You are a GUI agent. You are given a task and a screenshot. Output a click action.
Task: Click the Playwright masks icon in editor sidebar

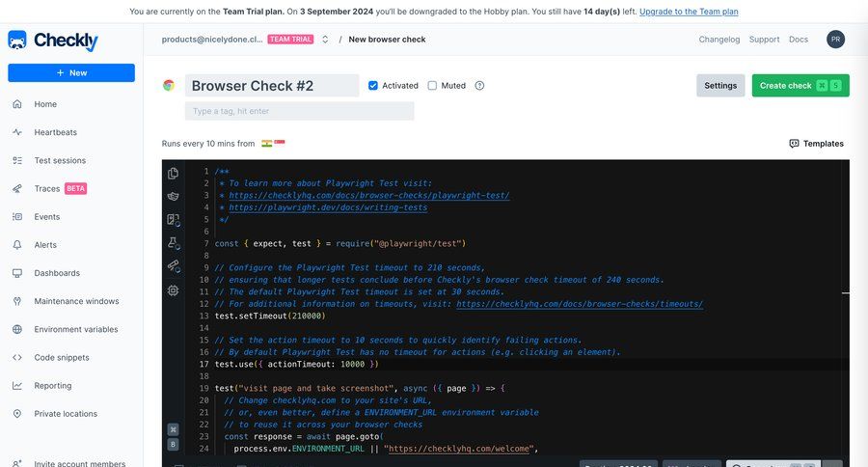pos(174,196)
